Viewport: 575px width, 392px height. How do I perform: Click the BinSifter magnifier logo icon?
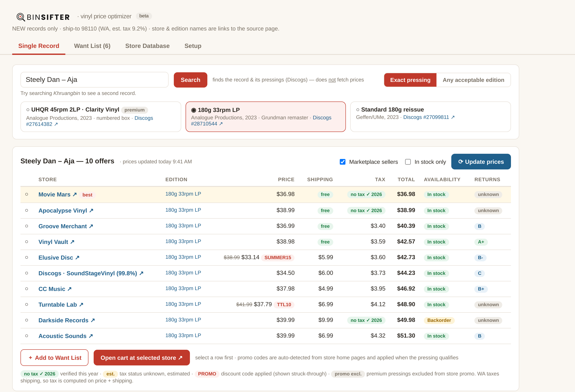click(21, 17)
